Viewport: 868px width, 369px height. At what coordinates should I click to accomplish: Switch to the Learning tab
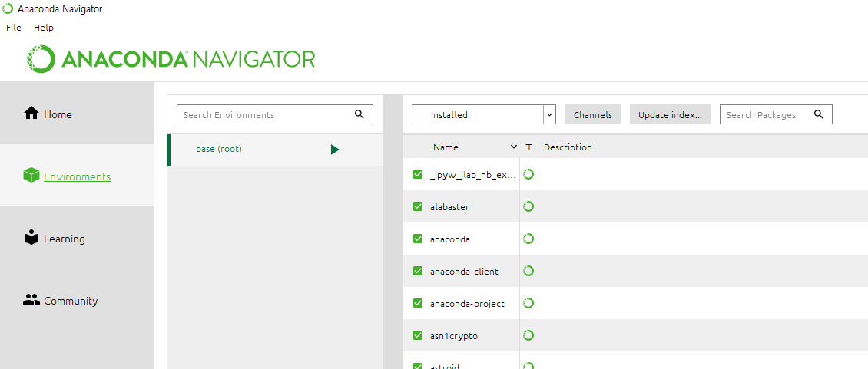[x=77, y=237]
